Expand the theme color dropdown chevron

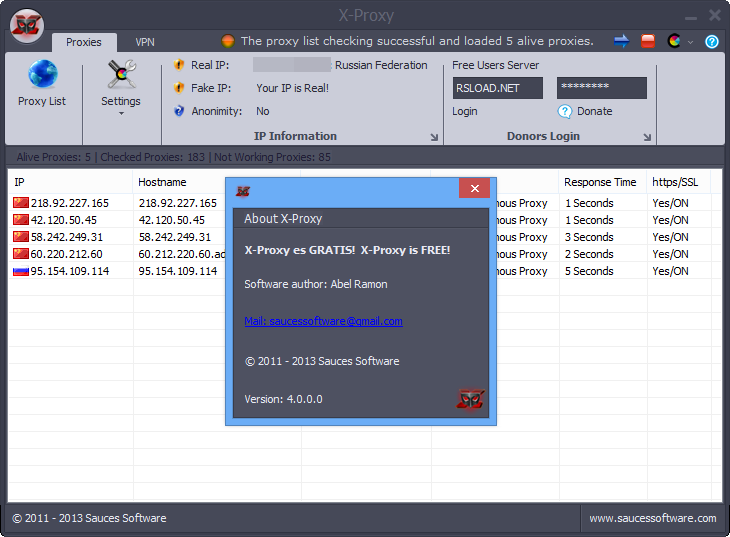click(690, 42)
